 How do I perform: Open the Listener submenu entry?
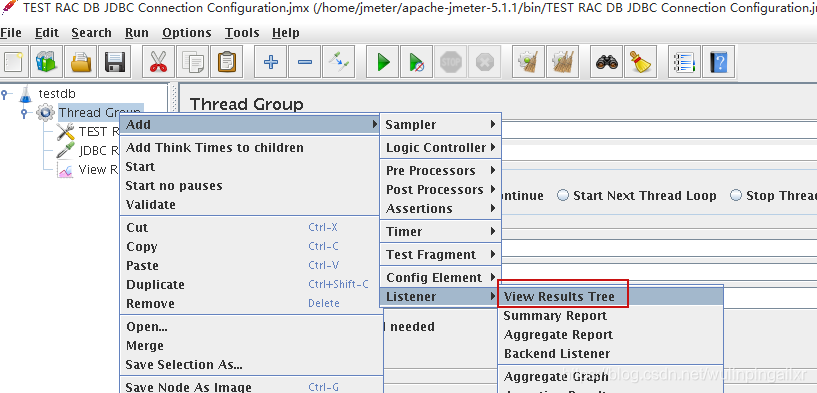pos(440,297)
